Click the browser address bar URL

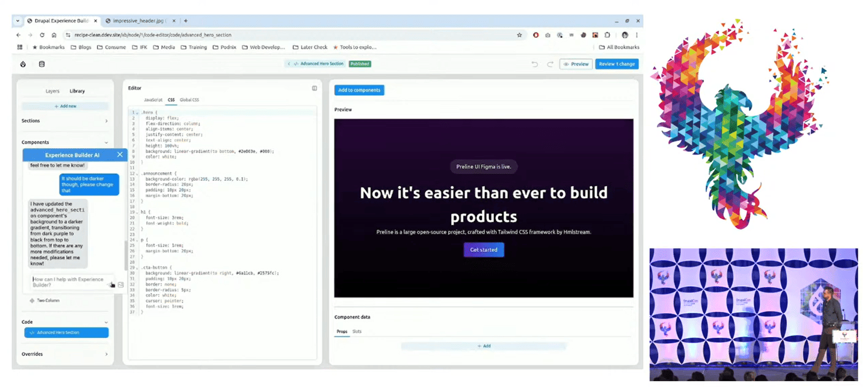point(153,35)
